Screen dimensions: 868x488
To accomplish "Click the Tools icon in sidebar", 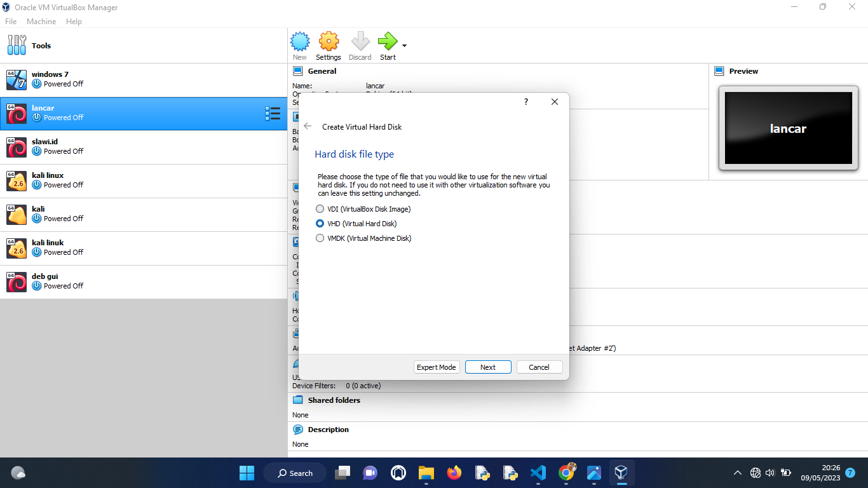I will 17,45.
